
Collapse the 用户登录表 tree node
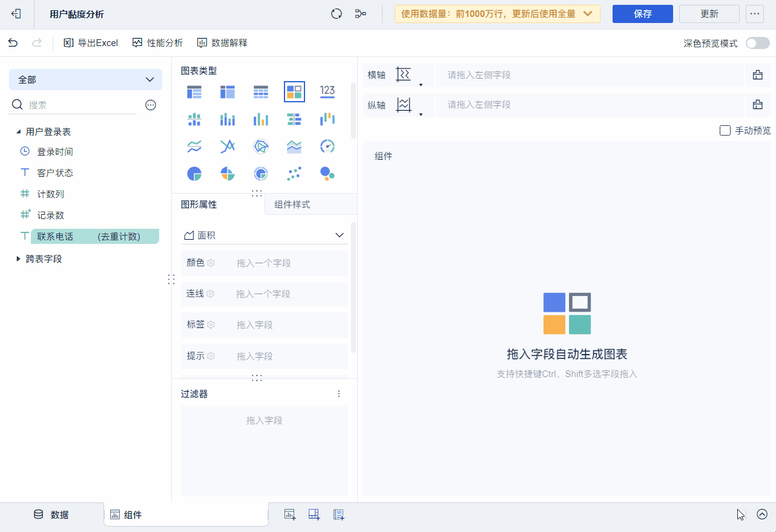pyautogui.click(x=18, y=131)
